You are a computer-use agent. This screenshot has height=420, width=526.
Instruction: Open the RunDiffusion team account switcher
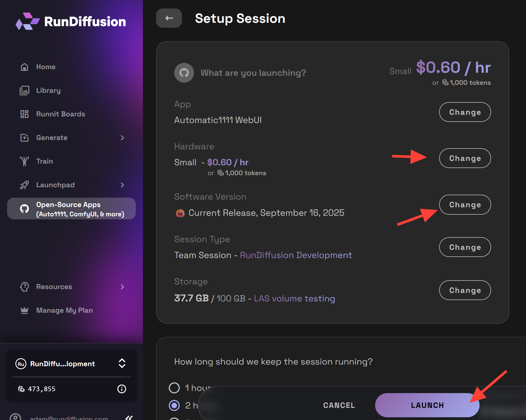[122, 363]
